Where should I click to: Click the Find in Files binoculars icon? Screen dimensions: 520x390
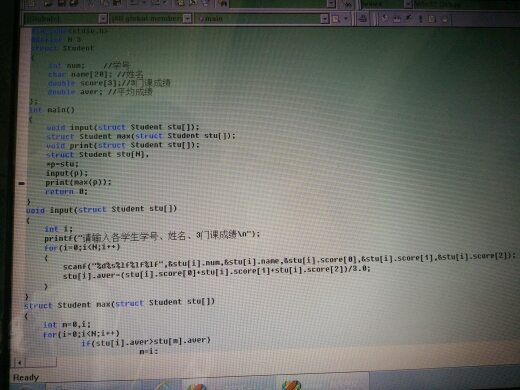coord(223,3)
